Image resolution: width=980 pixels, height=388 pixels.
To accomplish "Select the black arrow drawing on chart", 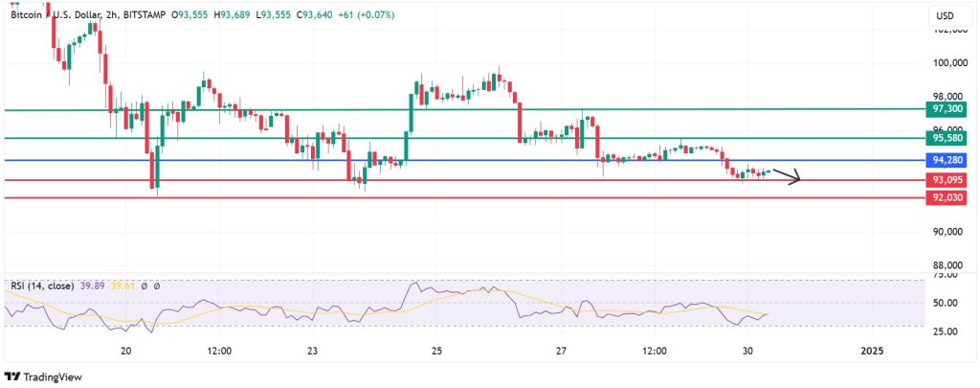I will [x=787, y=176].
